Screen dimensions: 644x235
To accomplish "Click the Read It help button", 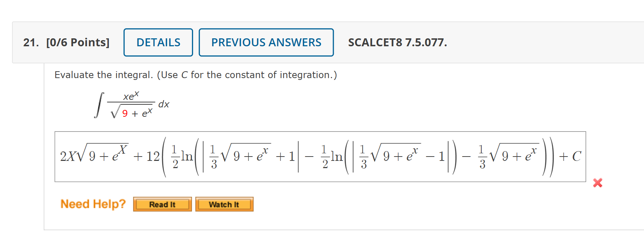I will coord(162,204).
